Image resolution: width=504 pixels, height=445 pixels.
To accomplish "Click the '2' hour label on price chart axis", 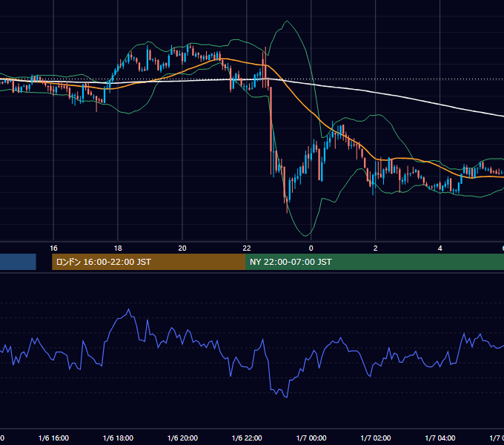I will (x=376, y=248).
